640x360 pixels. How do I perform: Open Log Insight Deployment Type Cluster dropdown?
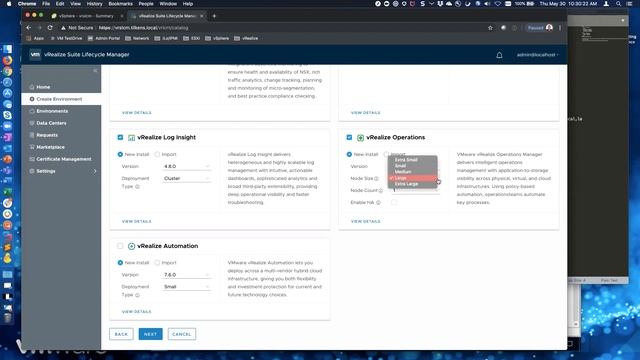coord(187,178)
